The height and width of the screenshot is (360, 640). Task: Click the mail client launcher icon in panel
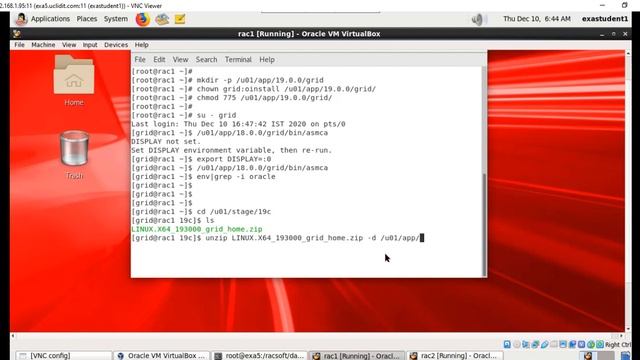click(x=162, y=19)
